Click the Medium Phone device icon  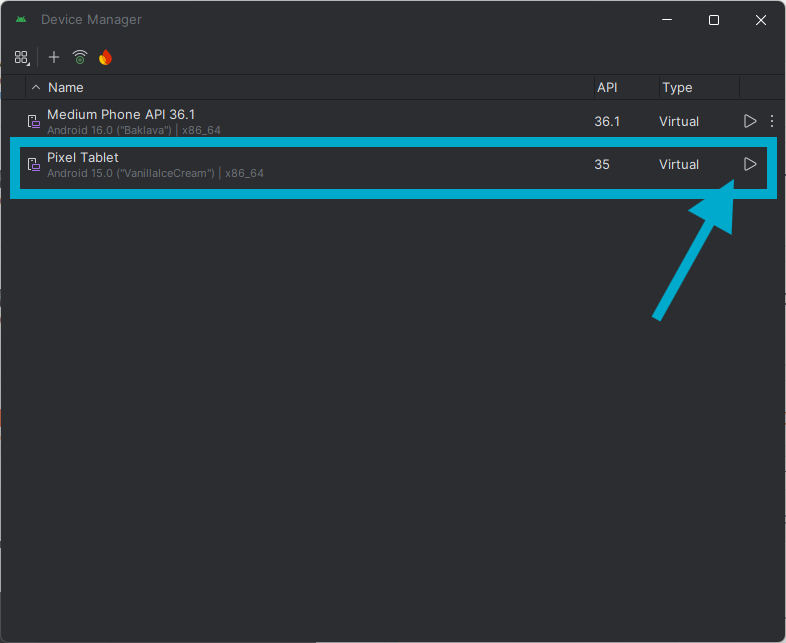click(33, 122)
